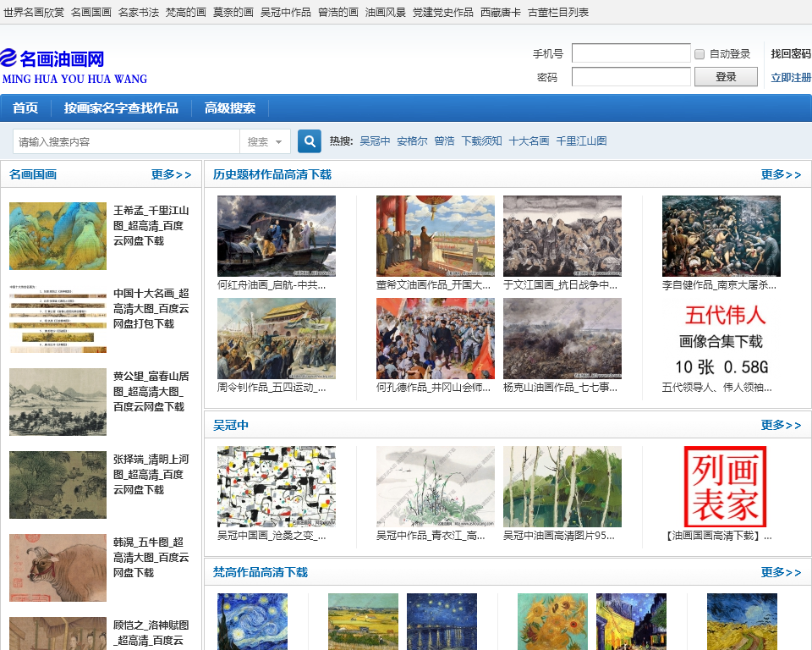Open 黄公望_富春山居图 text link

[x=151, y=391]
